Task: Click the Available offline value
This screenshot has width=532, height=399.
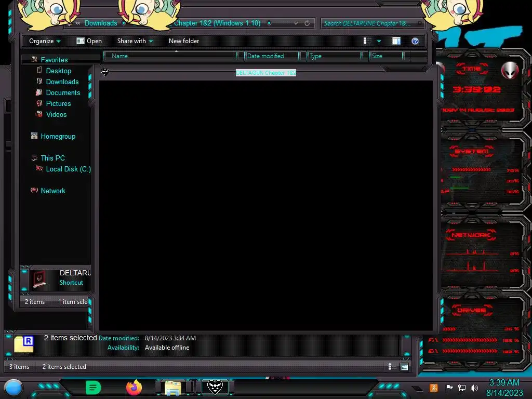Action: point(167,348)
